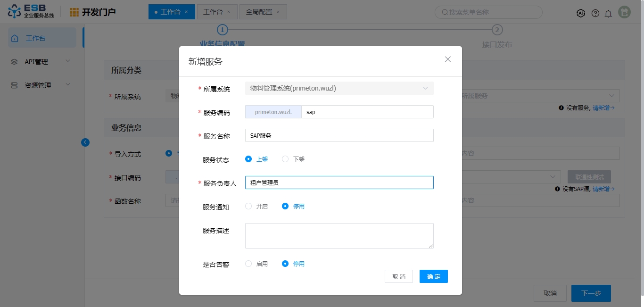Viewport: 644px width, 307px height.
Task: Expand the 资源管理 sidebar menu
Action: pyautogui.click(x=41, y=85)
